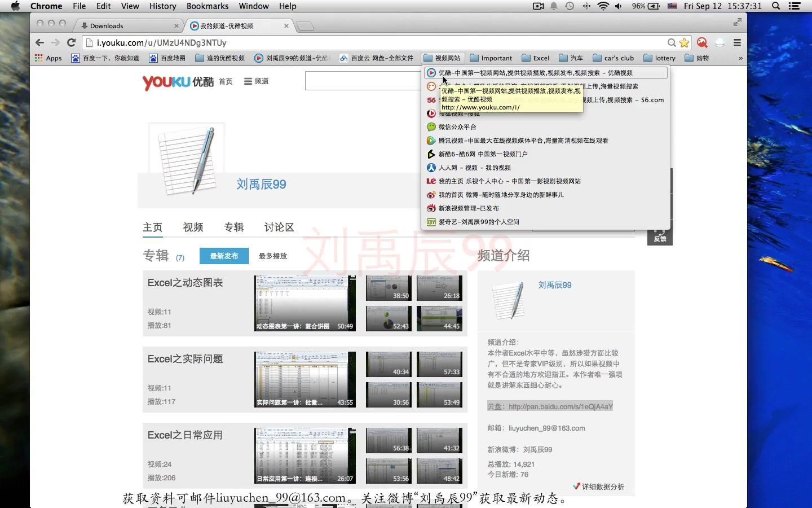Open the 百度云 网盘-全部文件 bookmark
812x508 pixels.
coord(377,58)
